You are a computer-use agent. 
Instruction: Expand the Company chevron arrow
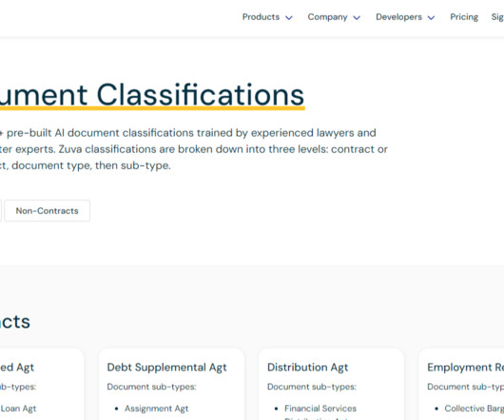[357, 18]
